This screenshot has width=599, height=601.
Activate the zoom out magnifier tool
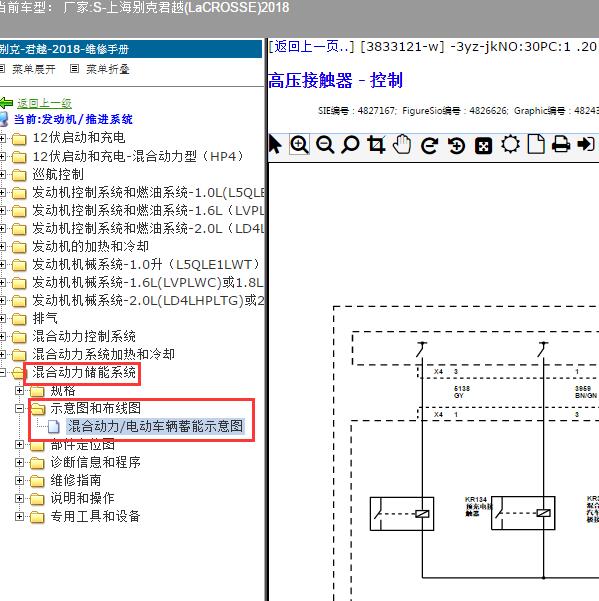(x=325, y=145)
